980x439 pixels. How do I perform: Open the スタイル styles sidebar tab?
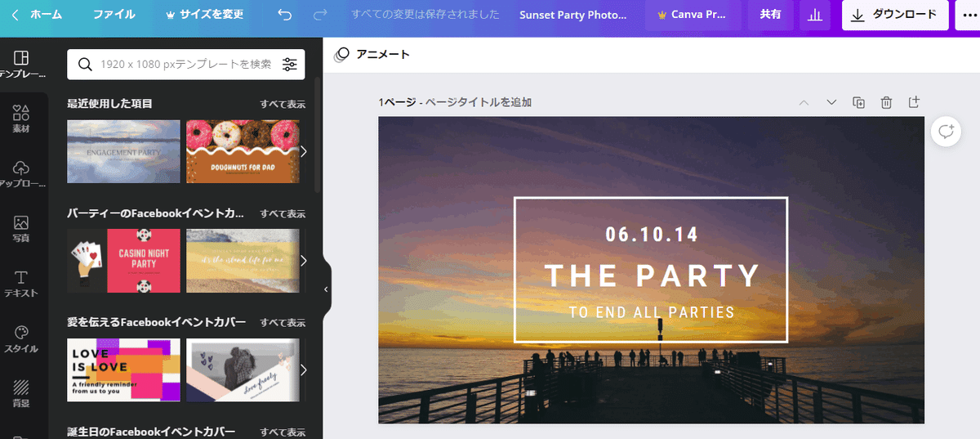[x=22, y=339]
